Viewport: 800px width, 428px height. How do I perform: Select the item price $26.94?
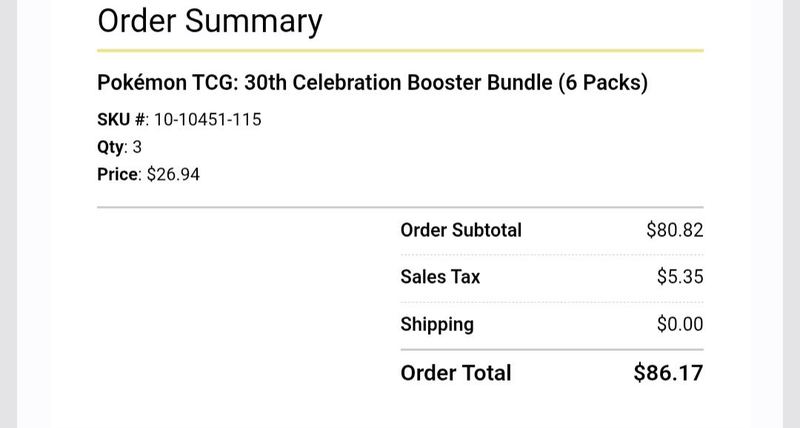(x=173, y=174)
